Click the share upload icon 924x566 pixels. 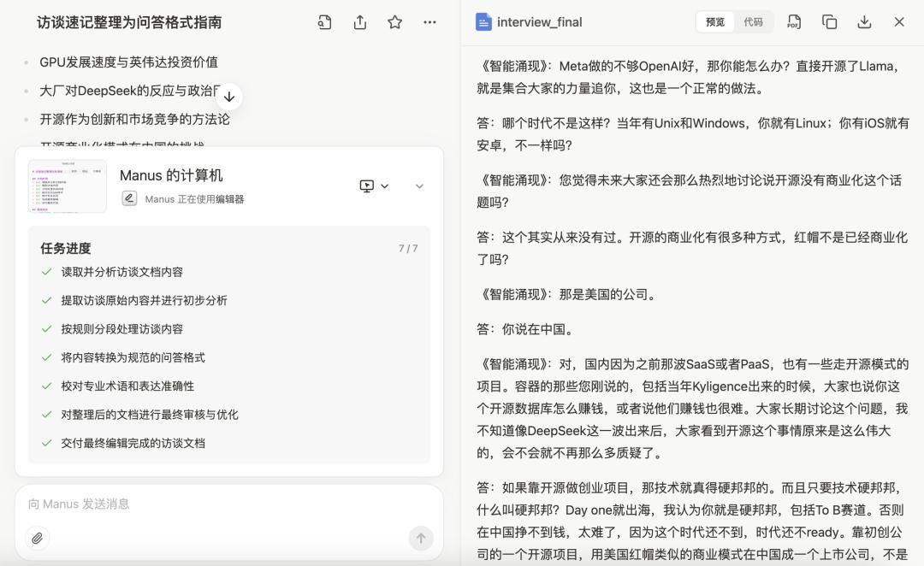click(x=359, y=22)
